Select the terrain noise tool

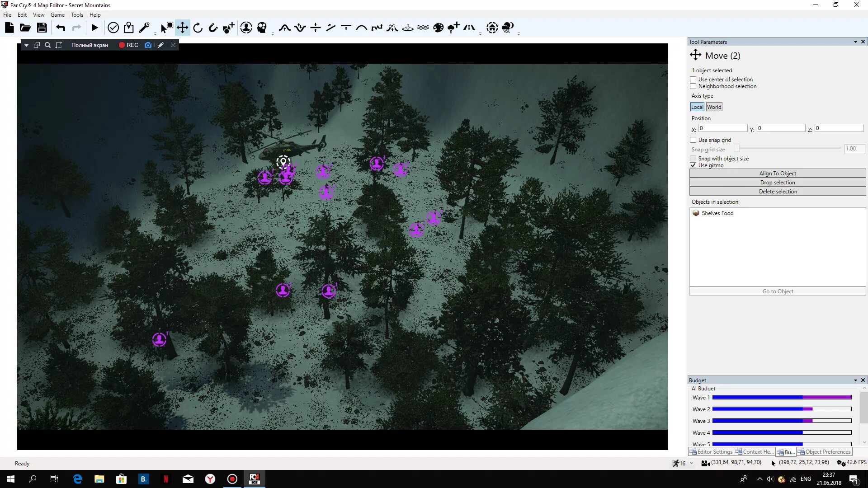[377, 28]
